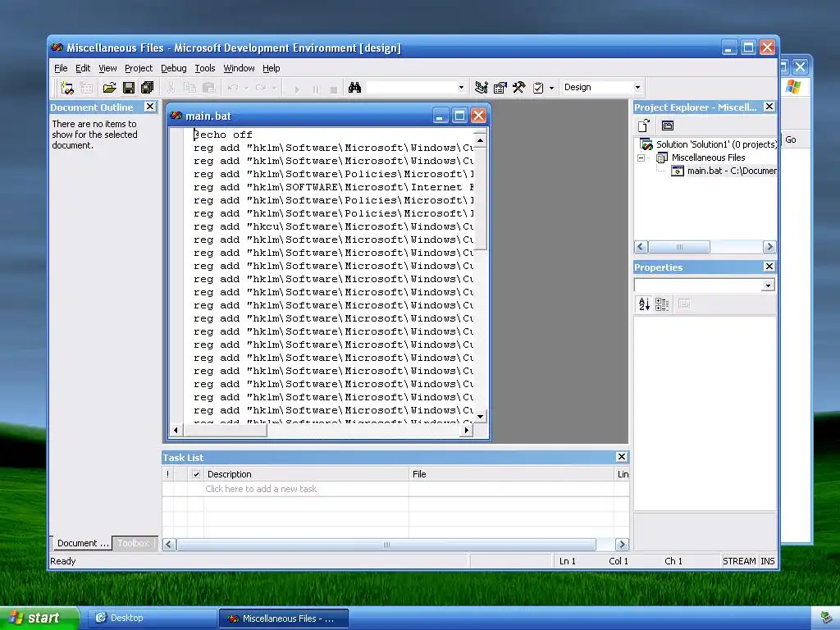This screenshot has height=630, width=840.
Task: Click the Undo arrow icon
Action: (x=233, y=88)
